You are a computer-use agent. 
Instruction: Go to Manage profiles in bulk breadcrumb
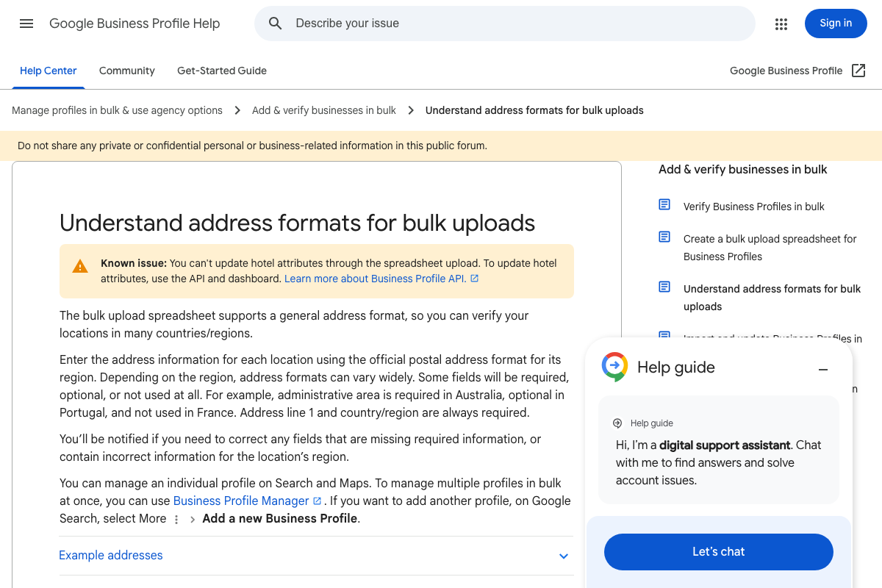pyautogui.click(x=117, y=110)
